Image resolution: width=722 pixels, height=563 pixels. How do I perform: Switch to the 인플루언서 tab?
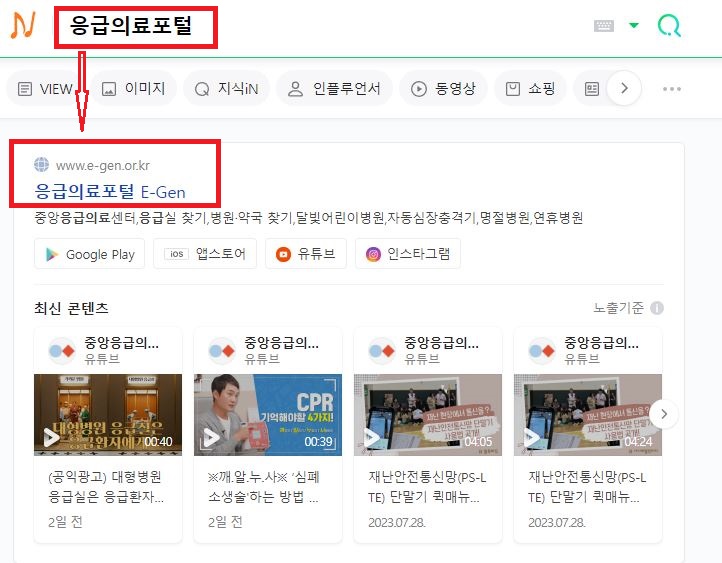(334, 88)
